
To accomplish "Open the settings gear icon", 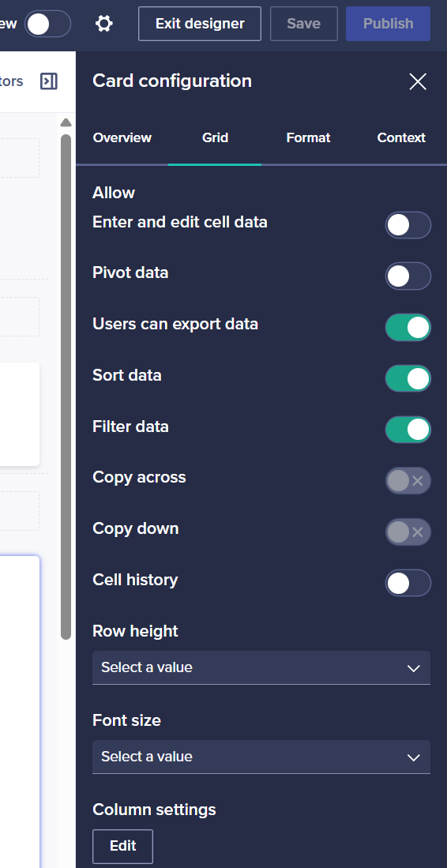I will 104,23.
